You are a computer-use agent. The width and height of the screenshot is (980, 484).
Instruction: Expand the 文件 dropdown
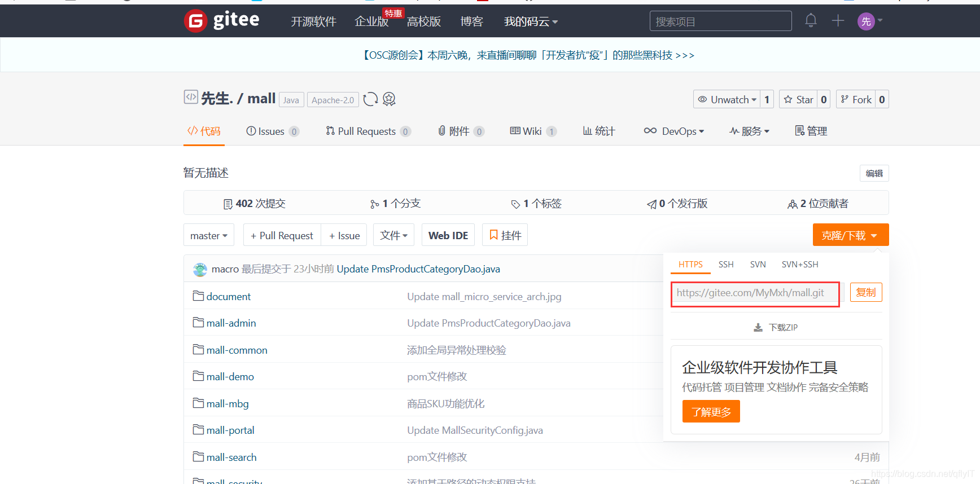point(394,235)
